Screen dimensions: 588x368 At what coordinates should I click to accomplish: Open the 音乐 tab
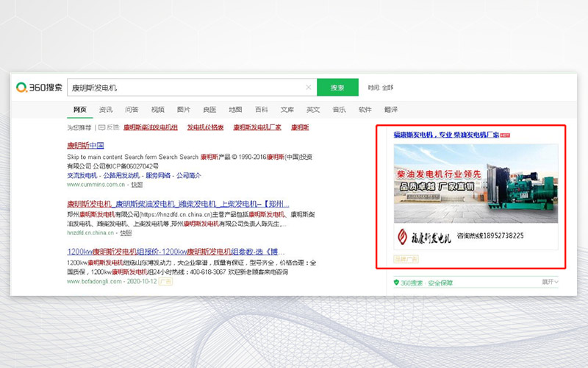[339, 110]
